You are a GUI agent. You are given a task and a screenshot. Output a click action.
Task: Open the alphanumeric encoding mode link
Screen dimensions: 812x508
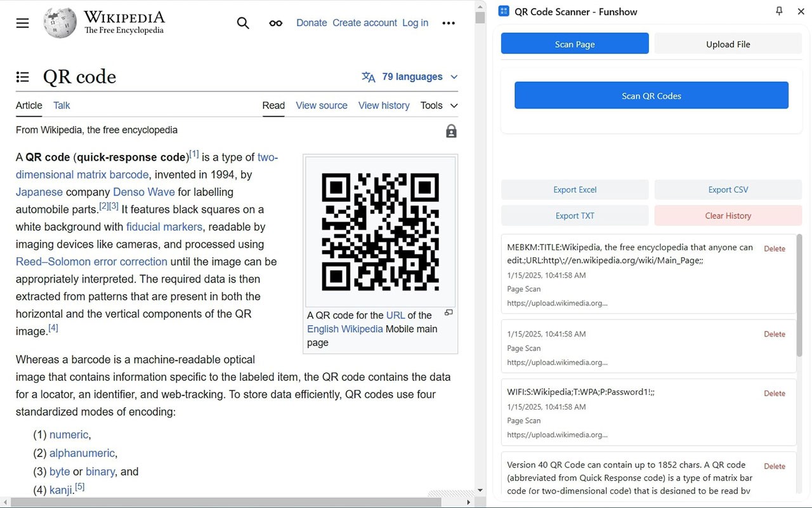click(x=82, y=453)
